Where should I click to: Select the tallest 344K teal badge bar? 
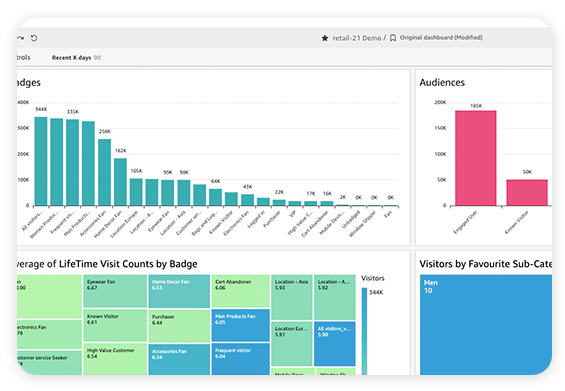coord(41,161)
